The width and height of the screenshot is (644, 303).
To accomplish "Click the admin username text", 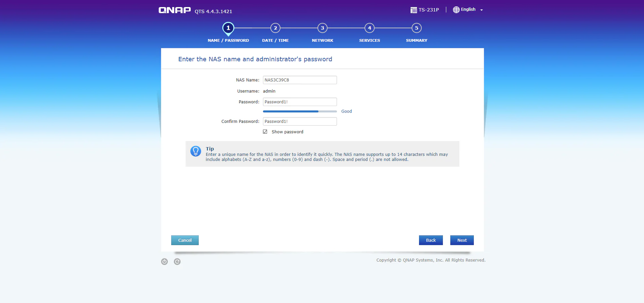I will coord(269,91).
